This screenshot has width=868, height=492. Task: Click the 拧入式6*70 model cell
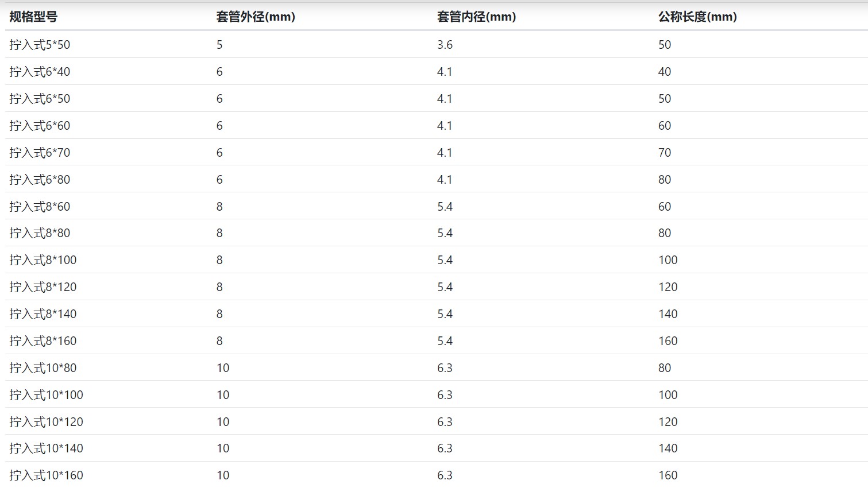40,153
